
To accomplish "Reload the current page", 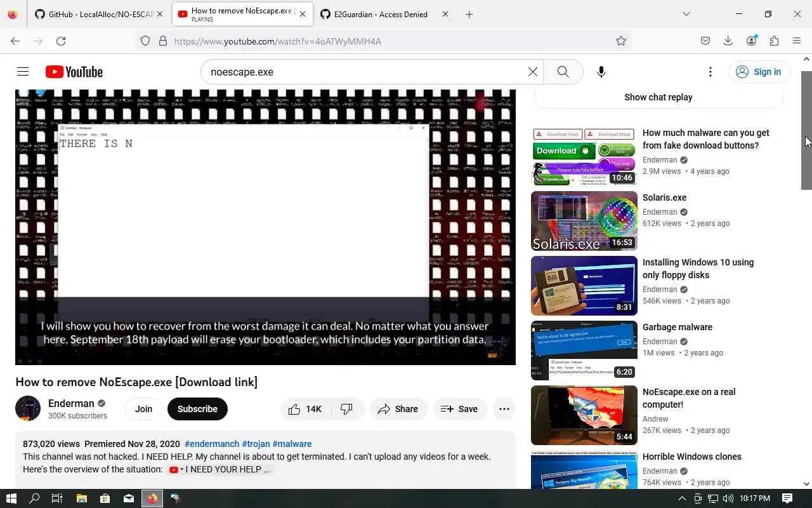I will [x=61, y=41].
